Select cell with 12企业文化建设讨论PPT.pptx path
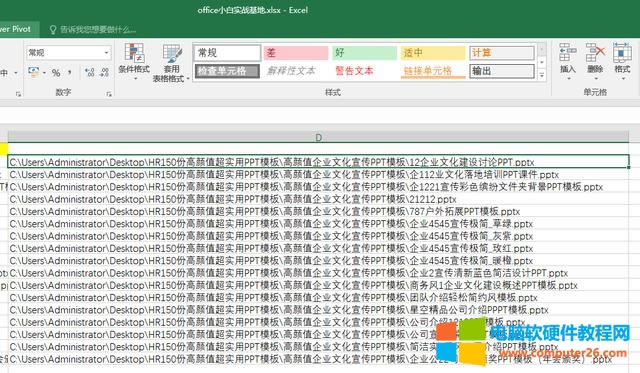Screen dimensions: 640x373 coord(318,162)
